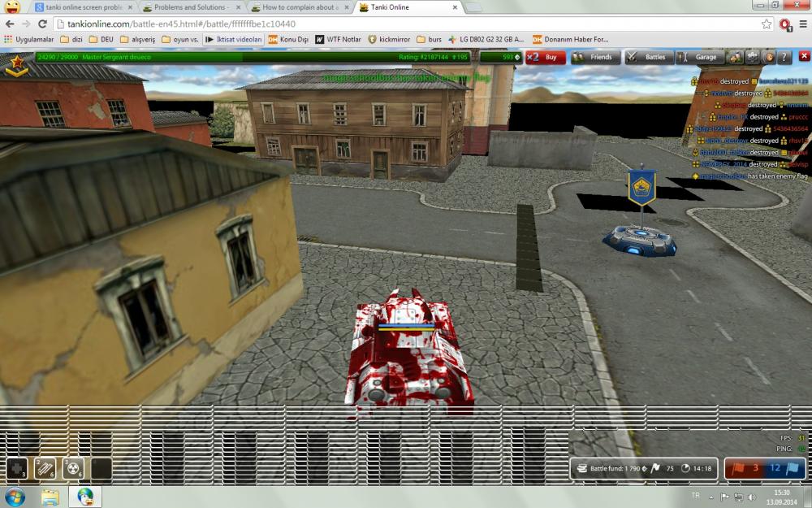Click the blue team score flag
812x508 pixels.
click(x=793, y=468)
